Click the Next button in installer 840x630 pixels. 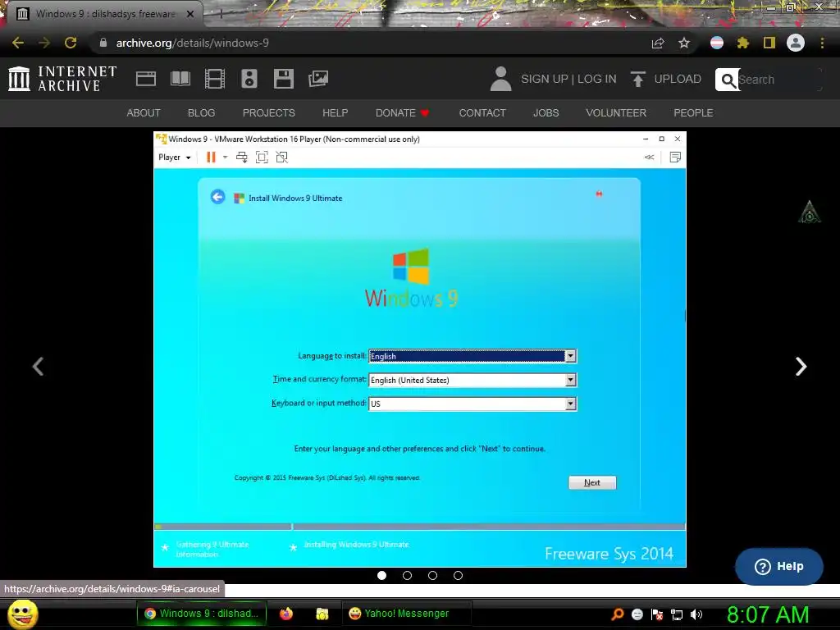[x=592, y=482]
